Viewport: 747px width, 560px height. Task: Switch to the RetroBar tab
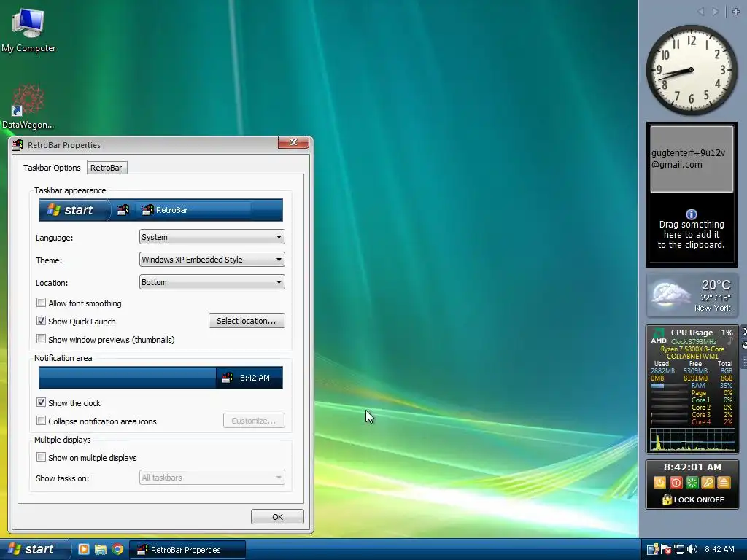click(107, 168)
